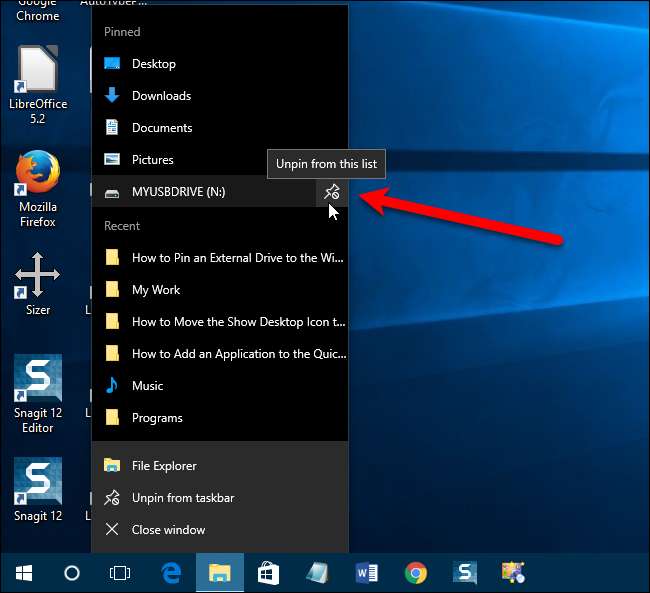Click the Snagit icon in the taskbar
This screenshot has height=593, width=650.
[x=465, y=573]
